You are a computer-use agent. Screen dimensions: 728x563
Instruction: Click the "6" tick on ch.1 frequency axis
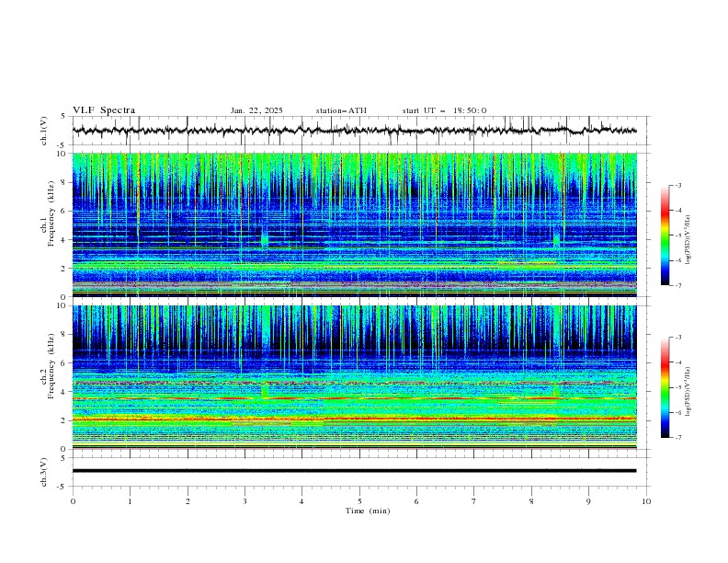(65, 211)
